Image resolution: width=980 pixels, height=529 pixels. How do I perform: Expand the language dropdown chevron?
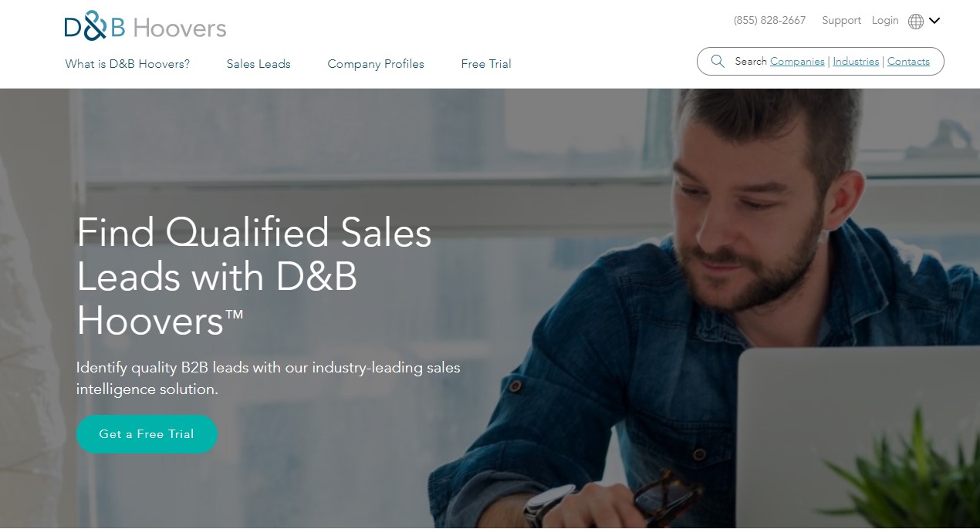(x=934, y=21)
